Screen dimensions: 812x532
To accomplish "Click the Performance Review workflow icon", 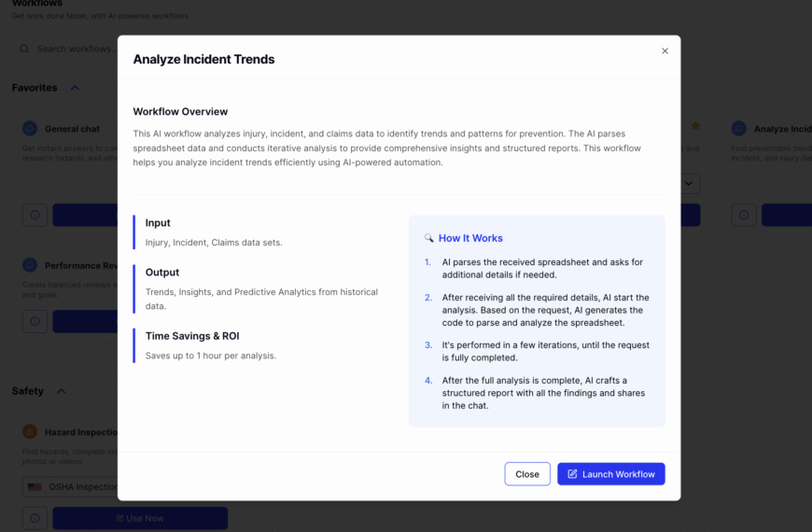I will point(30,265).
